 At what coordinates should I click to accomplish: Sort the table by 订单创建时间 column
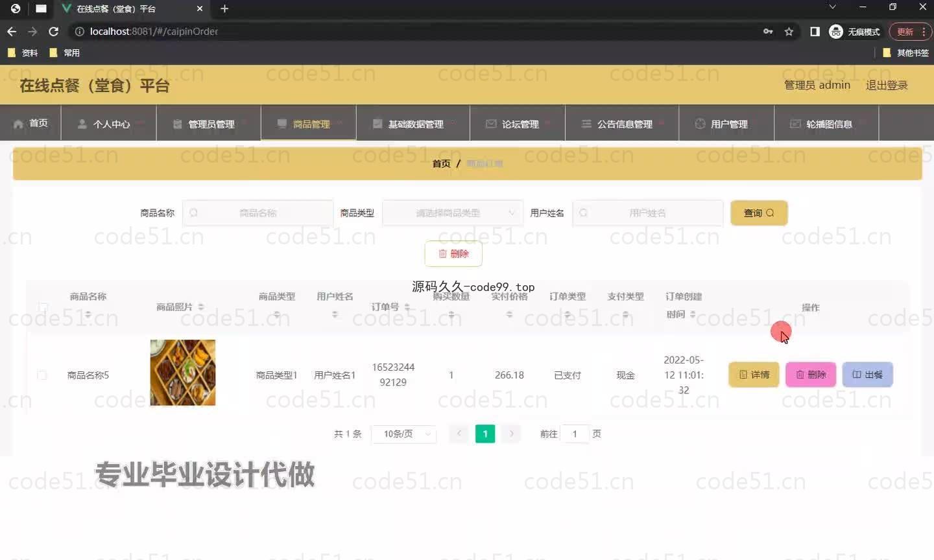pyautogui.click(x=693, y=314)
